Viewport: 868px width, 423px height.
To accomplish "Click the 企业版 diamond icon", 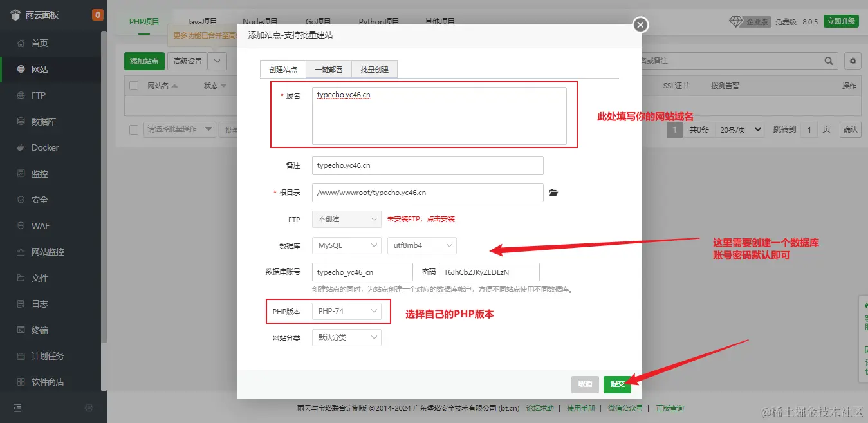I will [x=736, y=22].
